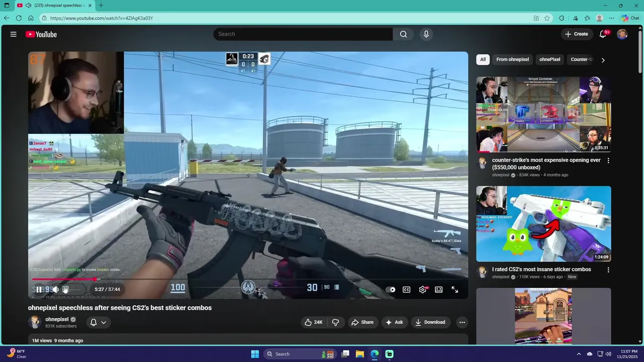Open Microsoft Edge in the taskbar
Screen dimensions: 644x362
pyautogui.click(x=374, y=354)
